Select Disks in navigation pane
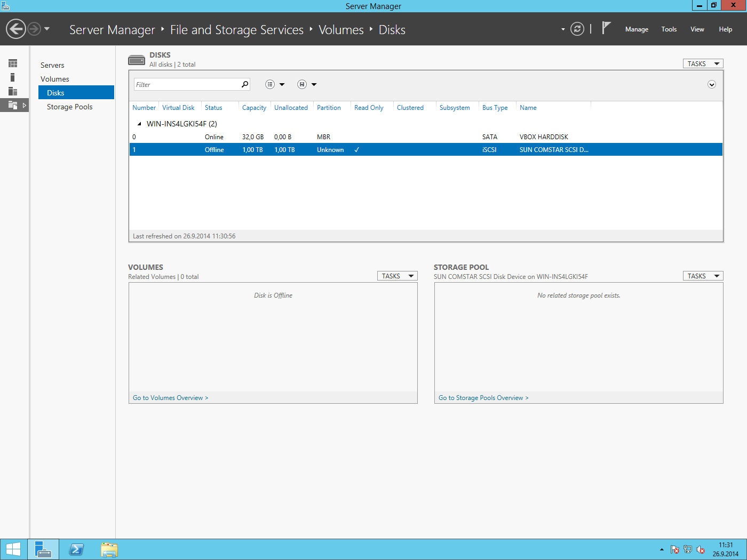Image resolution: width=747 pixels, height=560 pixels. coord(76,92)
